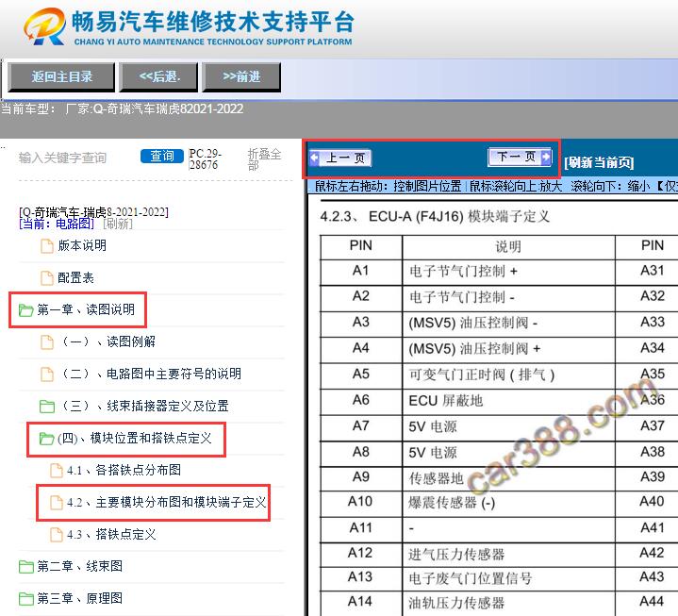The width and height of the screenshot is (678, 616).
Task: Click the 查询 search button
Action: click(162, 156)
